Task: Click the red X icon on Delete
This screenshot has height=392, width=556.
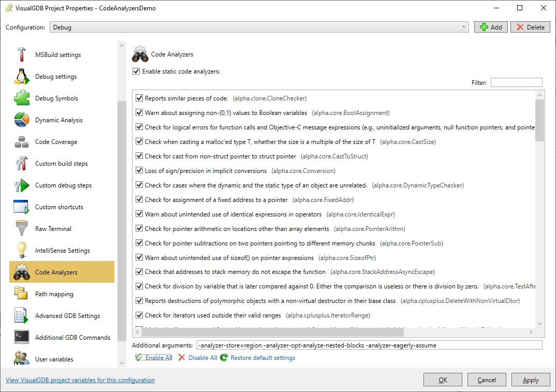Action: [520, 27]
